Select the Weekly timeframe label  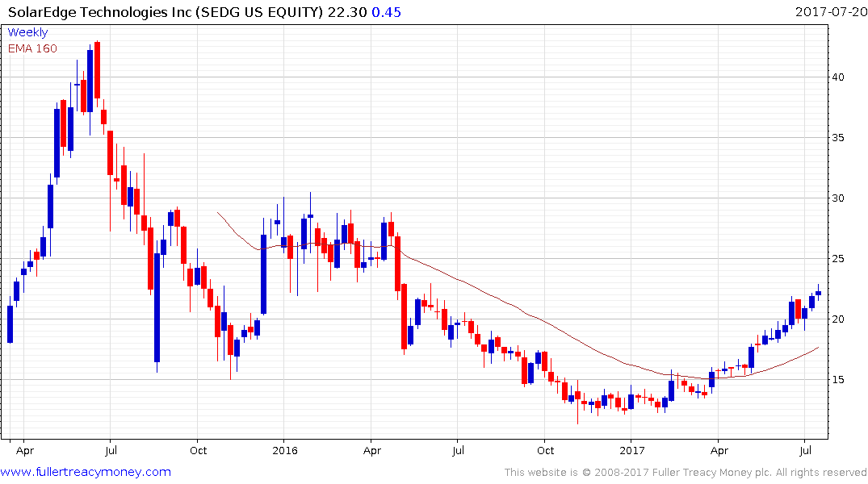click(x=27, y=32)
